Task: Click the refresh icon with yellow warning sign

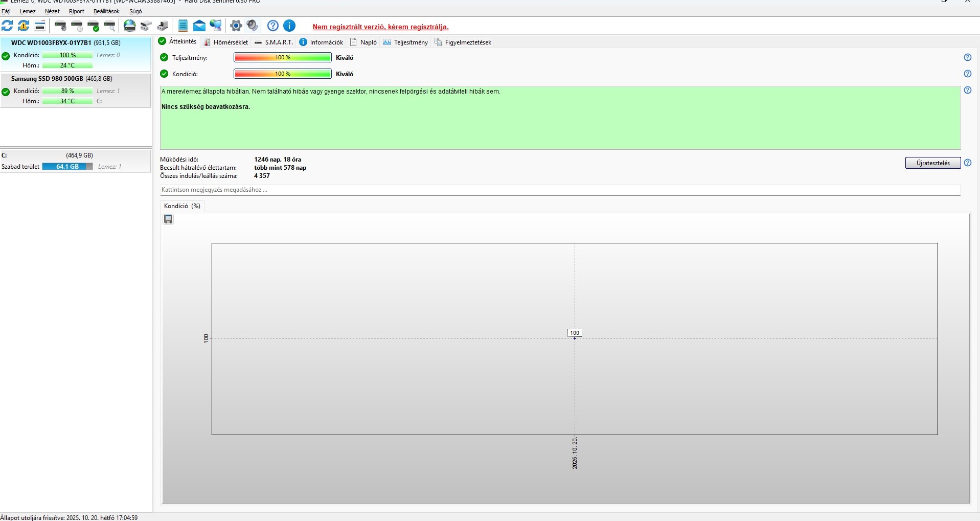Action: pyautogui.click(x=24, y=26)
